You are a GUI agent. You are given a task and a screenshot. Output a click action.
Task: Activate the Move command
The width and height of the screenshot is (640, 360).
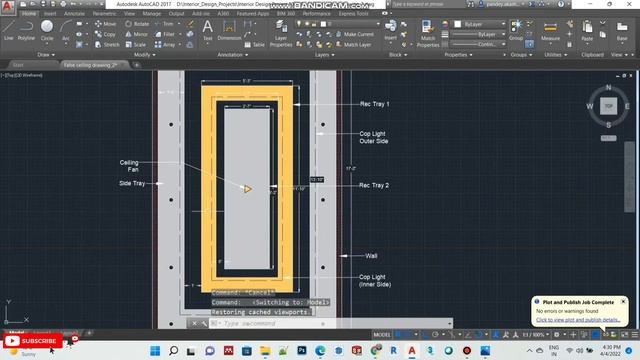coord(106,24)
